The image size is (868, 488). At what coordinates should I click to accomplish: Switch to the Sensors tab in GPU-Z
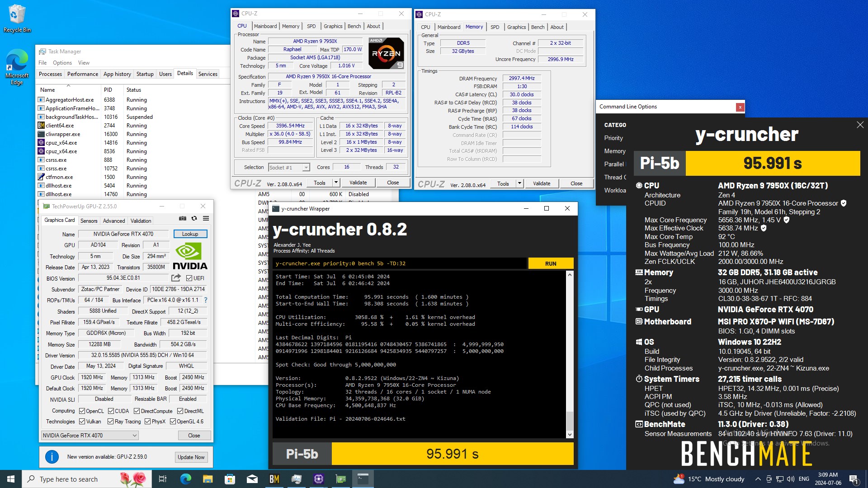tap(89, 221)
